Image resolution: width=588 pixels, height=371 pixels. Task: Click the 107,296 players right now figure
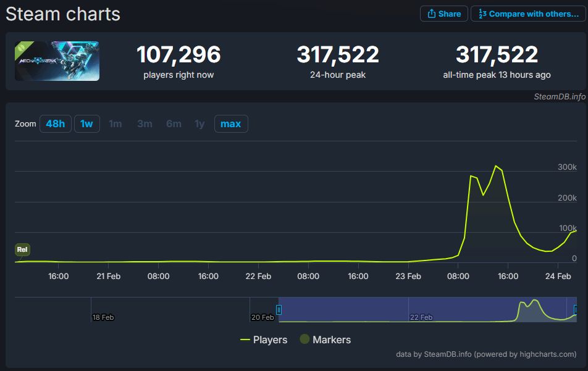point(178,54)
